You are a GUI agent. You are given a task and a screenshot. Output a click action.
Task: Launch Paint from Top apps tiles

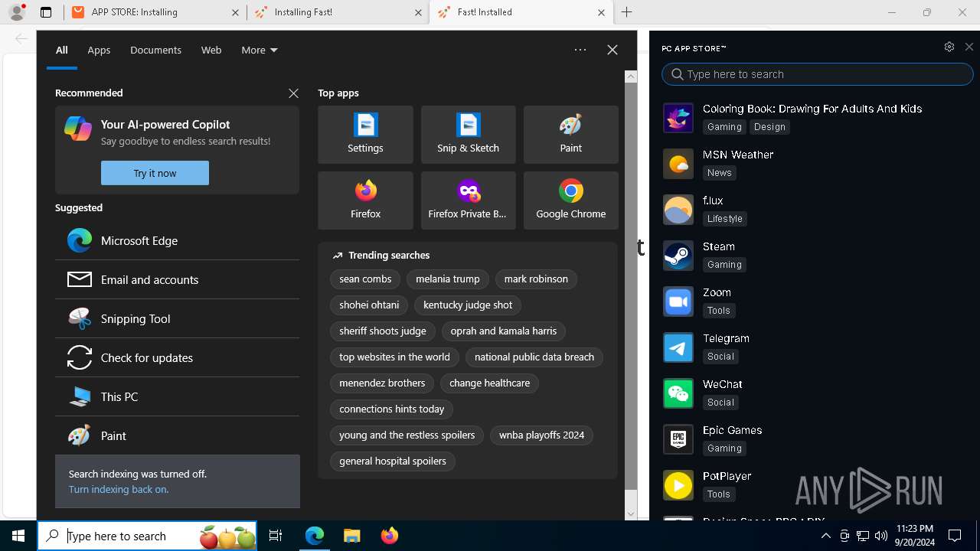pos(570,135)
